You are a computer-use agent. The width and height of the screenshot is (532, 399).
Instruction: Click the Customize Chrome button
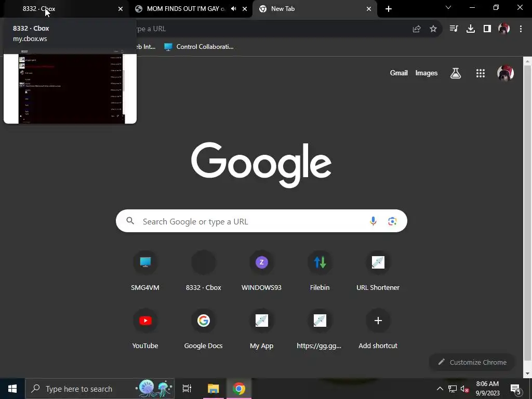point(472,362)
